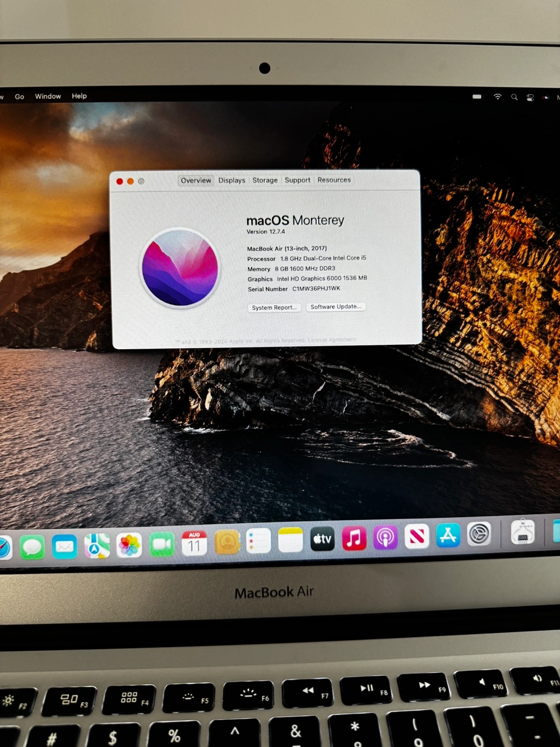Click the Processor label
Screen dimensions: 560x747
(261, 259)
